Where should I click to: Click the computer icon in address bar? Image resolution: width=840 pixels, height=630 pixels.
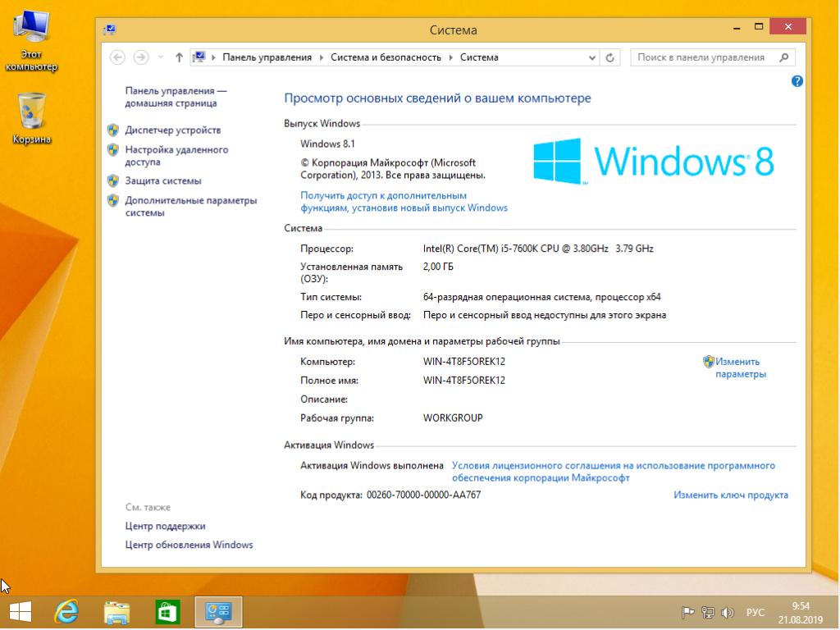[199, 57]
